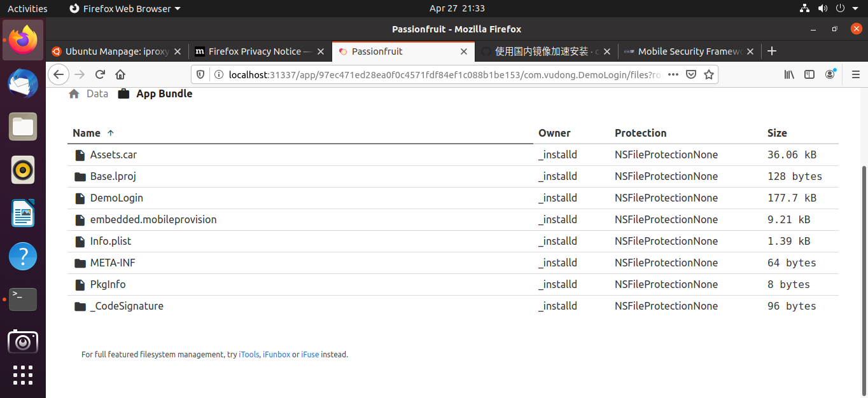Reload the page with the refresh icon

pos(100,74)
